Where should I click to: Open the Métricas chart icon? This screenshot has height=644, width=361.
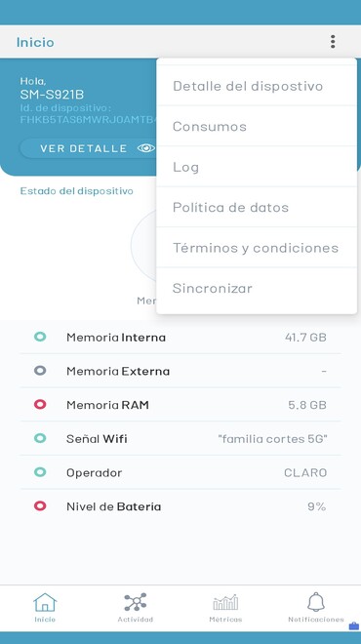point(225,602)
